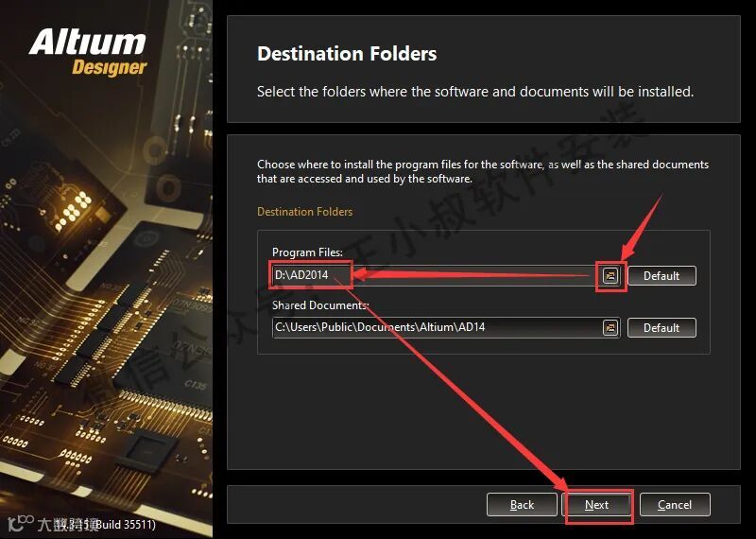Screen dimensions: 756x539
Task: Click the 'Select the folders' subtitle text
Action: click(x=475, y=92)
